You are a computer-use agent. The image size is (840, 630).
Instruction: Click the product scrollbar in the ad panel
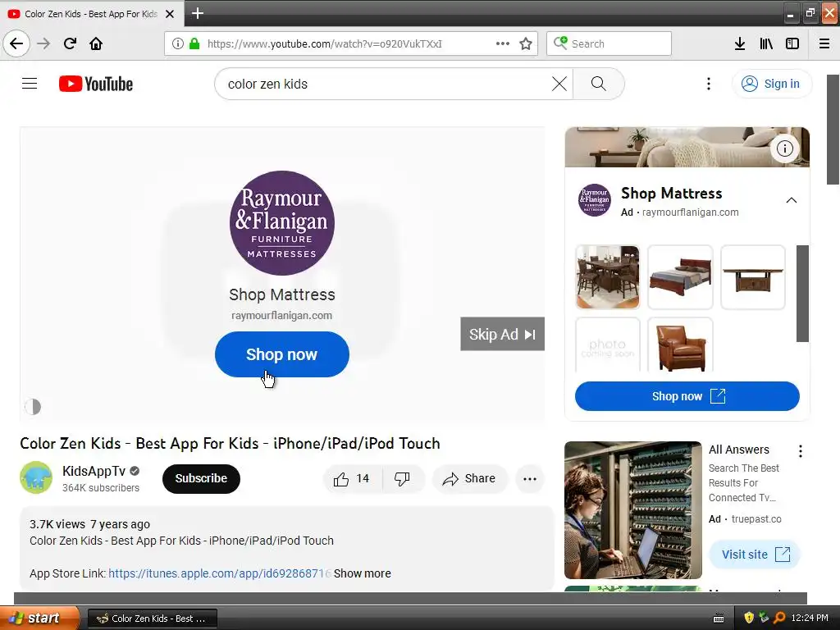[802, 293]
